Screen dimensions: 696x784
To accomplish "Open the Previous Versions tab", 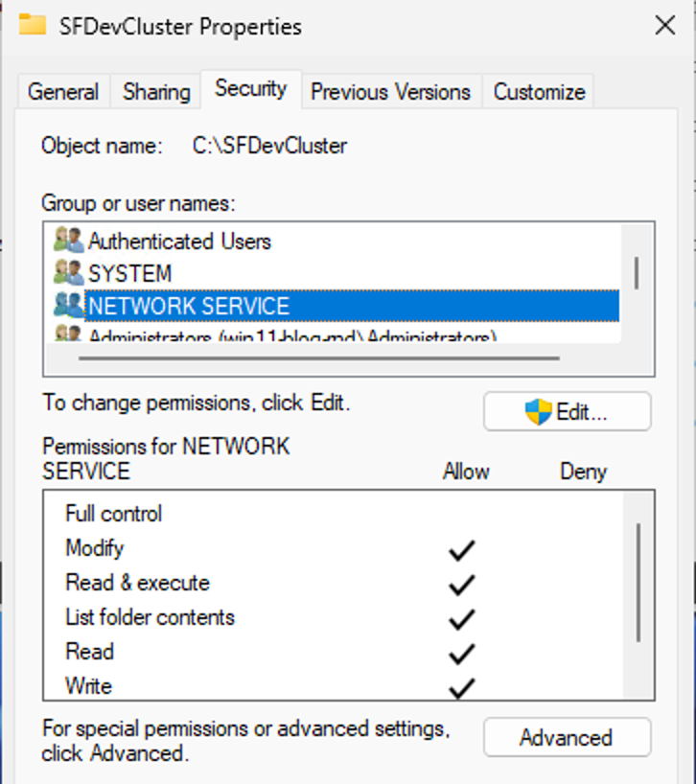I will (x=391, y=92).
